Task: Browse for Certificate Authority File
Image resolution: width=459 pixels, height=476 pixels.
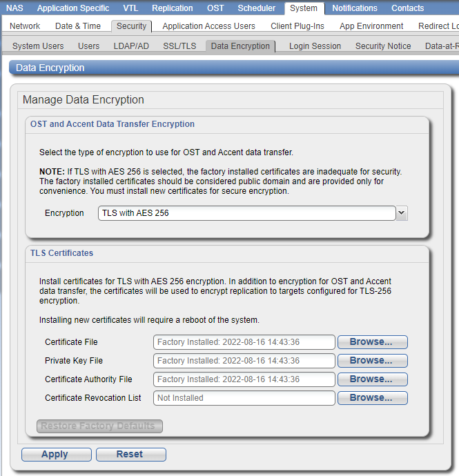Action: 371,379
